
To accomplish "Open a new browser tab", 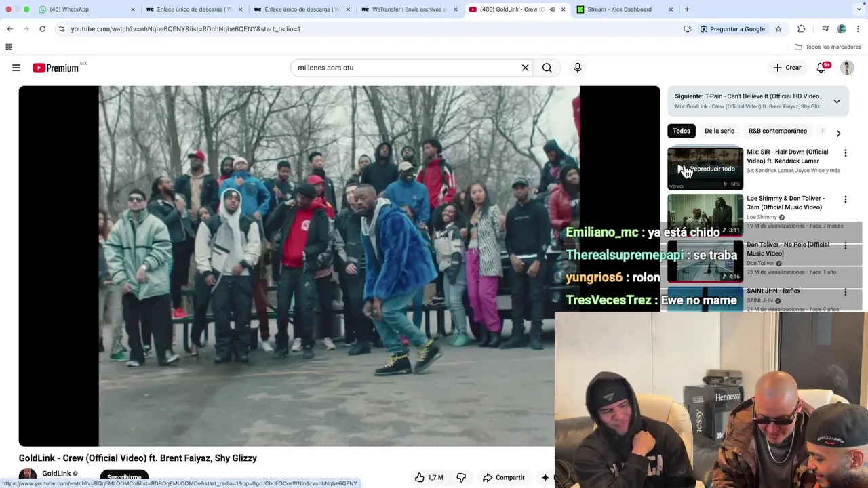I will 687,9.
